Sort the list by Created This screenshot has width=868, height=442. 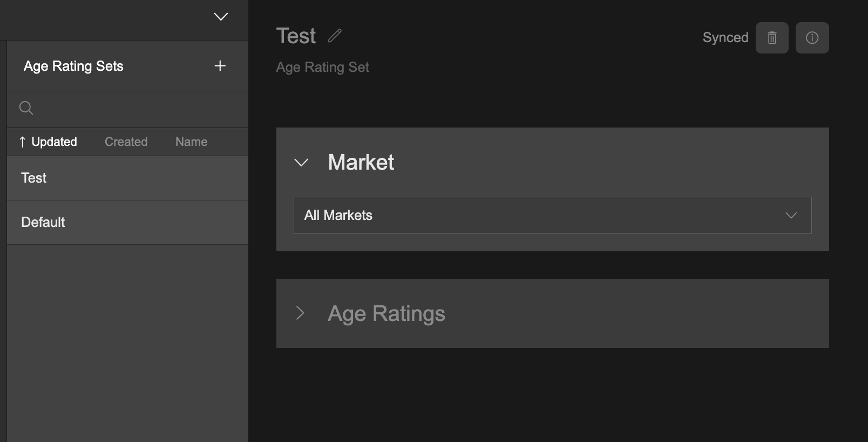tap(126, 142)
